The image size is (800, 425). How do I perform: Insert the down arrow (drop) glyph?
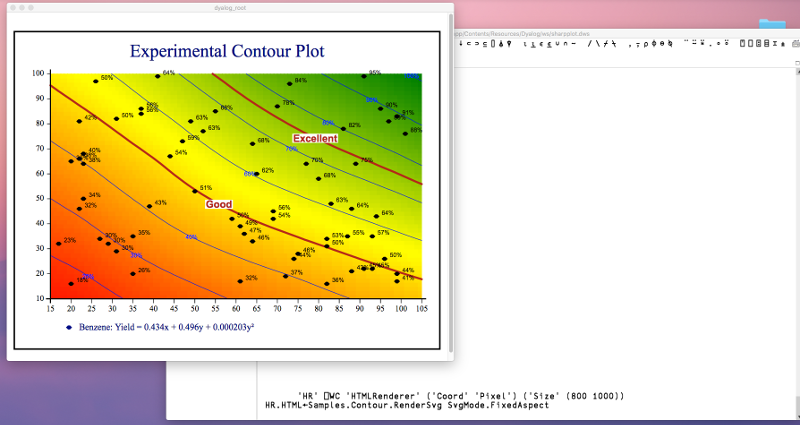pos(461,44)
